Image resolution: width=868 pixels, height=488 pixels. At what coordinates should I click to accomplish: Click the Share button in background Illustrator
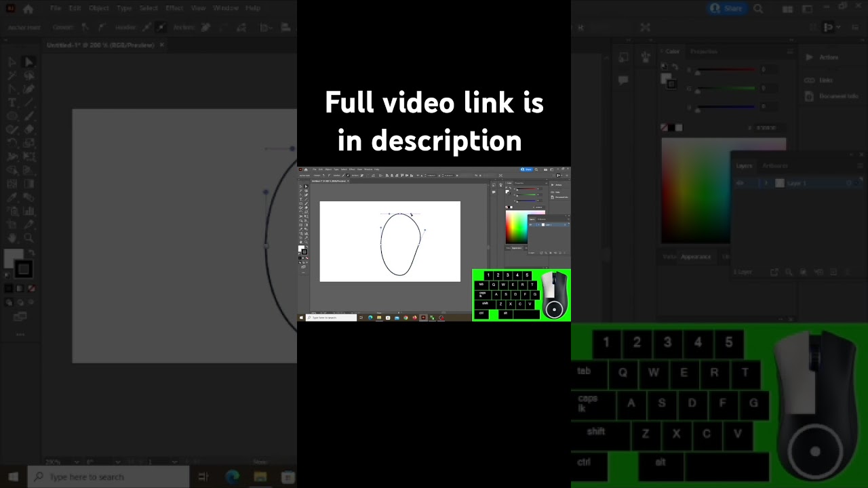pyautogui.click(x=726, y=9)
